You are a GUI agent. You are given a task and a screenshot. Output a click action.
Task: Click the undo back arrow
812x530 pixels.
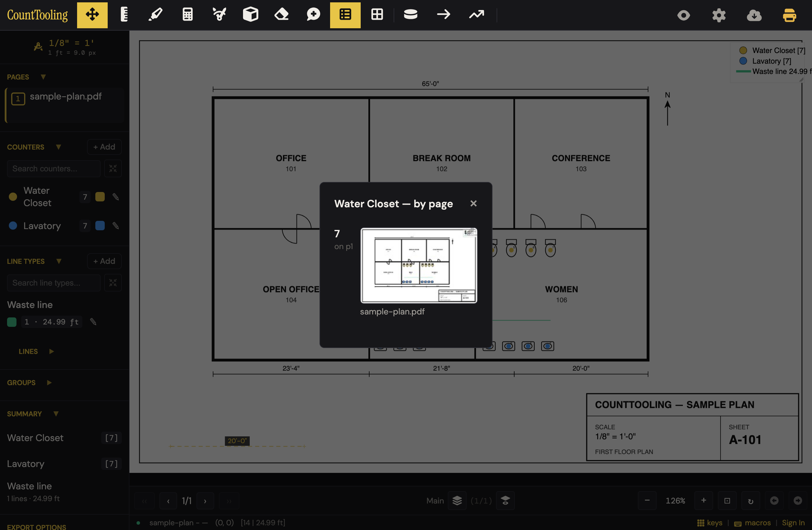pyautogui.click(x=774, y=501)
